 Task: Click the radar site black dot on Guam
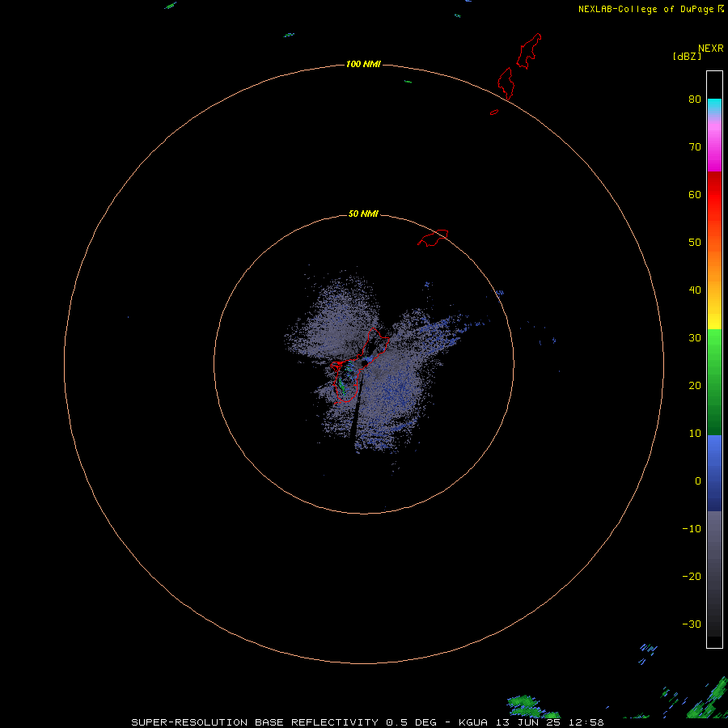click(x=365, y=362)
